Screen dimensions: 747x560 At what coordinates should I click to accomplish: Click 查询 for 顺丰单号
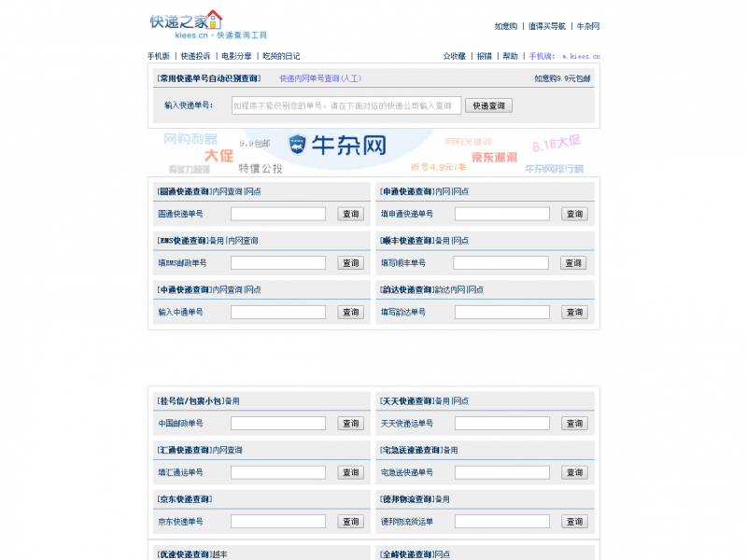573,263
